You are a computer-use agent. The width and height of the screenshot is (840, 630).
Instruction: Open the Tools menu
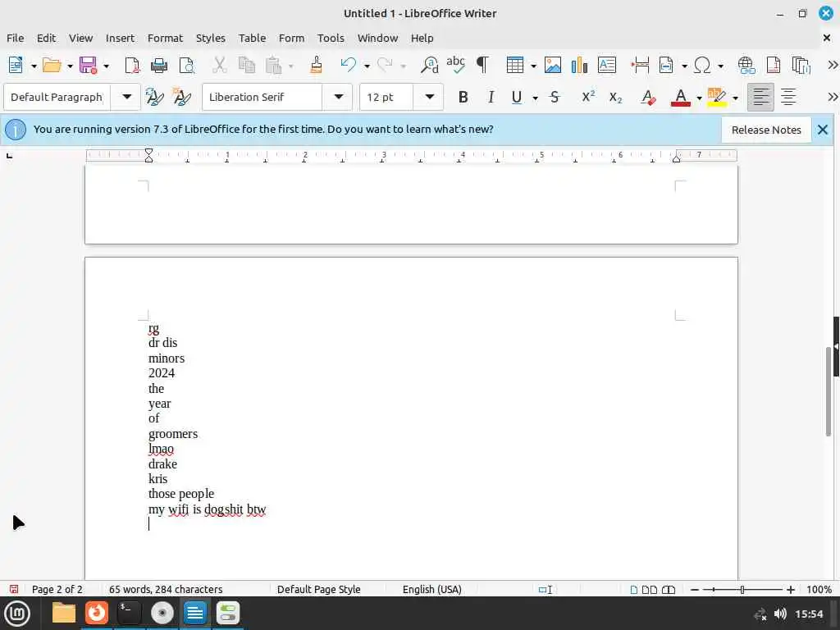(331, 38)
